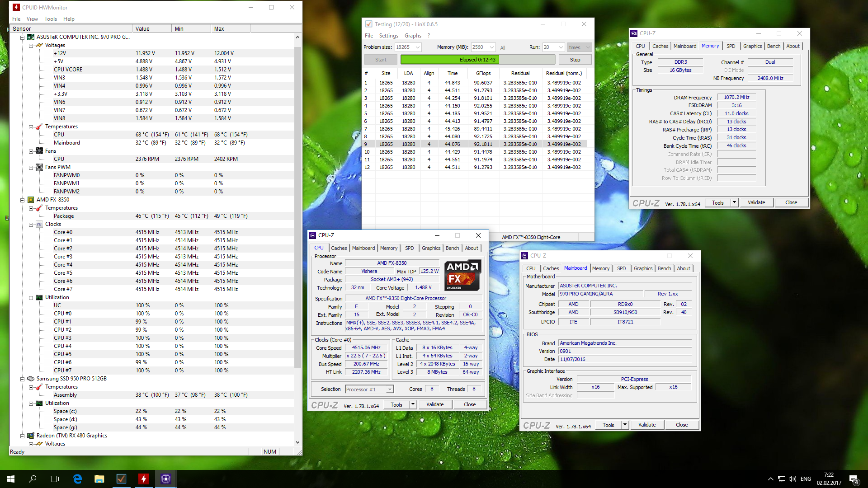Click the volume icon in the system tray
Viewport: 868px width, 488px height.
(792, 479)
